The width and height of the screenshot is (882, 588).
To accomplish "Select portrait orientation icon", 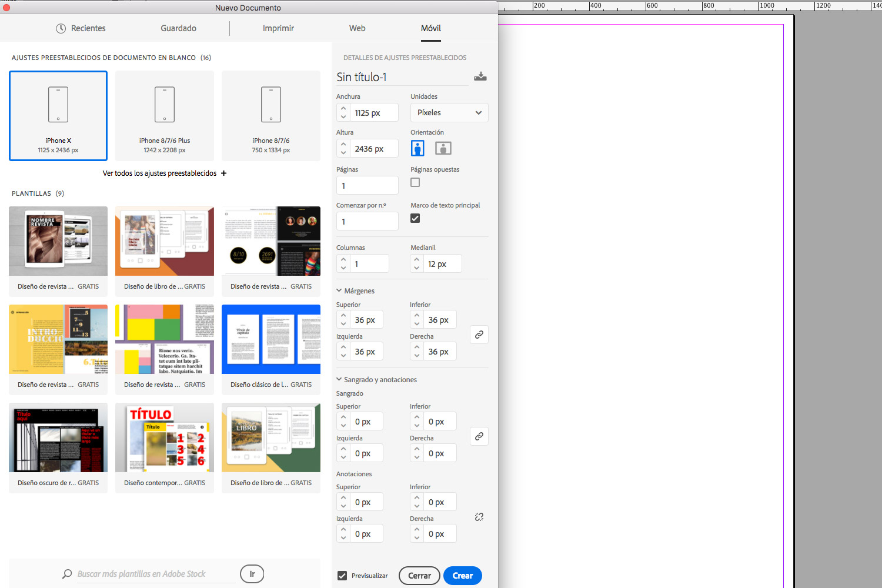I will pyautogui.click(x=417, y=148).
